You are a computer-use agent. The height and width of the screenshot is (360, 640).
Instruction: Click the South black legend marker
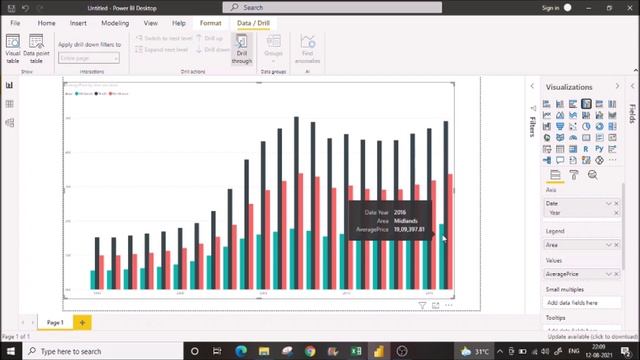[x=96, y=94]
